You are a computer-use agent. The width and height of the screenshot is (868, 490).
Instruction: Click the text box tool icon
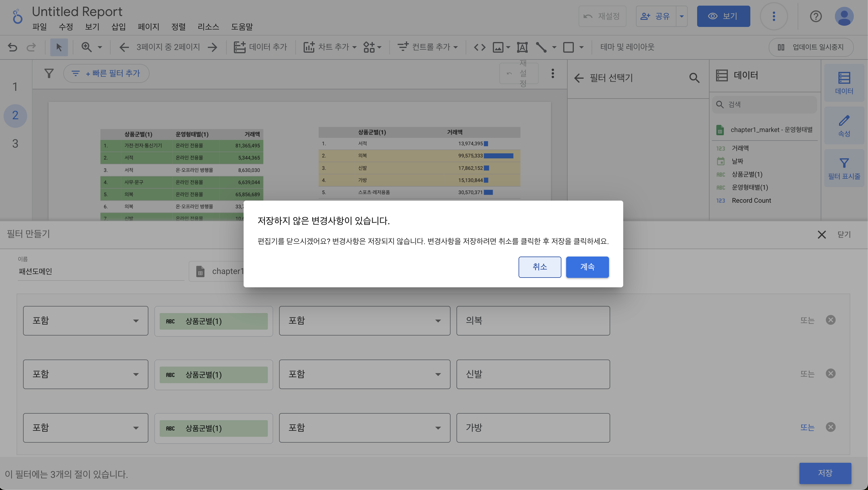coord(522,47)
